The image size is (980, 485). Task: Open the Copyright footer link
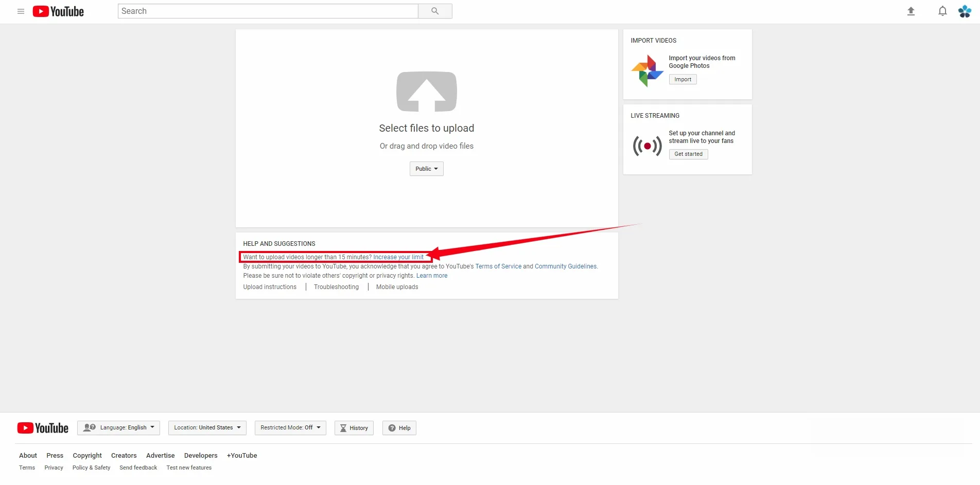tap(87, 456)
